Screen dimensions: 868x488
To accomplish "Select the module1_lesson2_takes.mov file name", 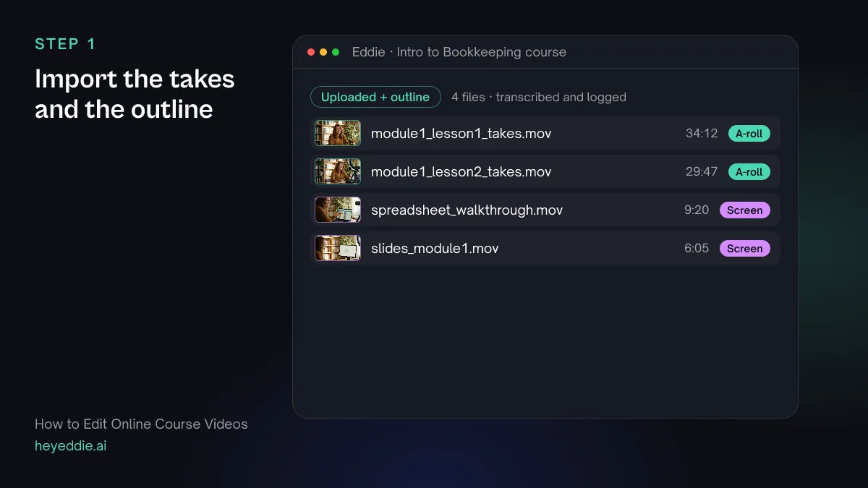I will (461, 171).
